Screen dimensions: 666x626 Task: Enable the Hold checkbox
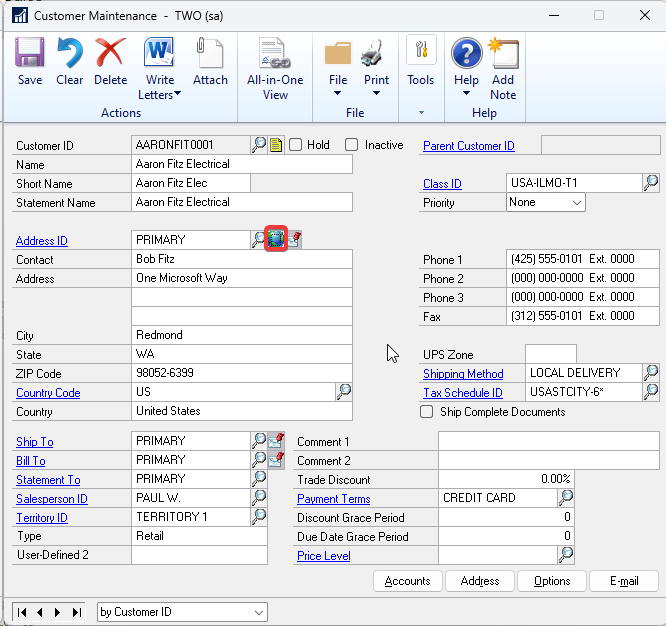(x=296, y=145)
